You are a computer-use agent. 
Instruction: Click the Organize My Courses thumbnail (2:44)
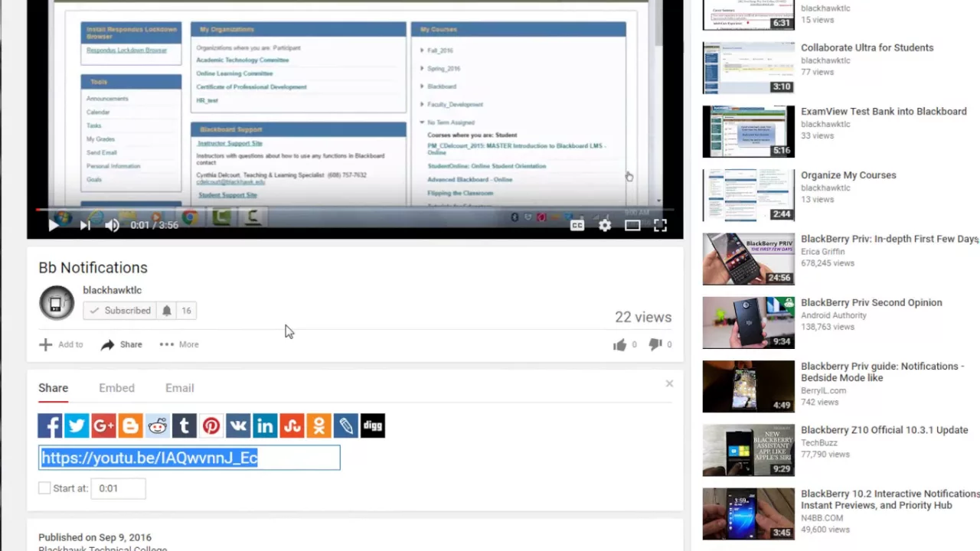point(749,195)
